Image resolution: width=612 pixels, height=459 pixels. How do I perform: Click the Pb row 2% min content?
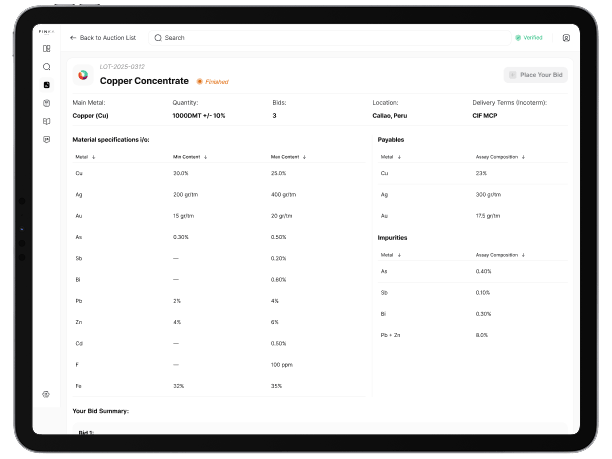[177, 301]
